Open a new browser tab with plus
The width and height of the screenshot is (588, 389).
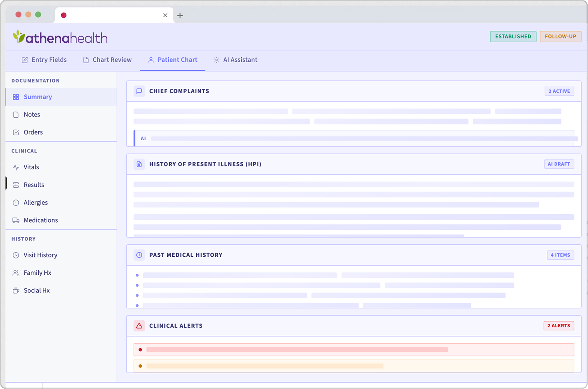[180, 15]
